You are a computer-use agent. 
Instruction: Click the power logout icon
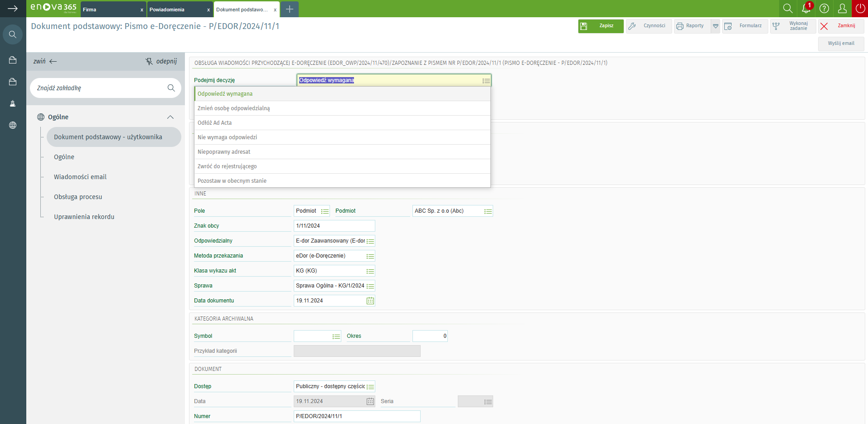(x=860, y=9)
